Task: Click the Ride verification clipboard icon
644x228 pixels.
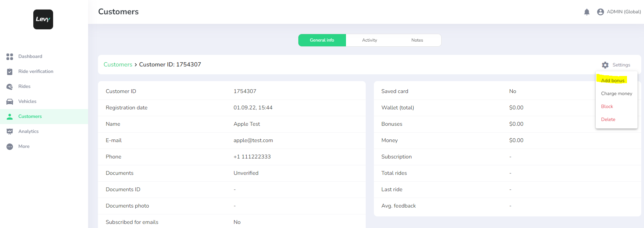Action: (10, 72)
